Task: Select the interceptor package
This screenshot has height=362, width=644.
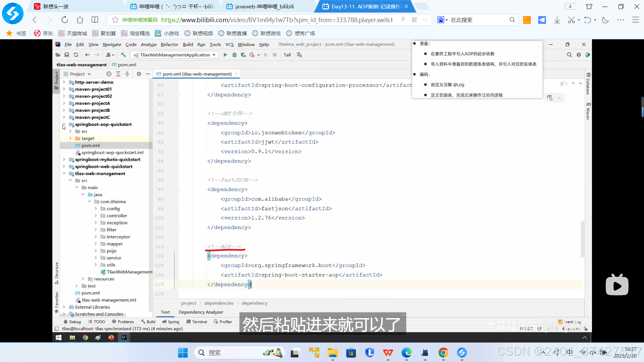Action: pos(118,237)
